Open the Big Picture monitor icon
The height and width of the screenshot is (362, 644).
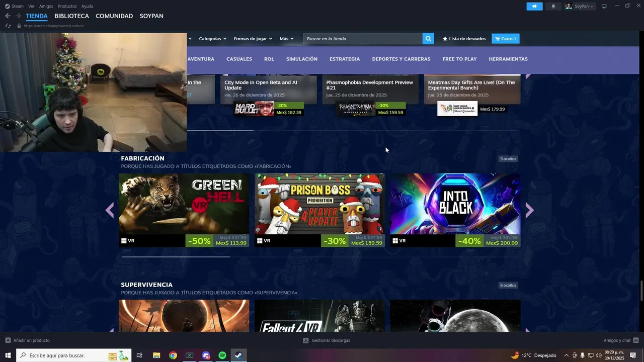(604, 6)
